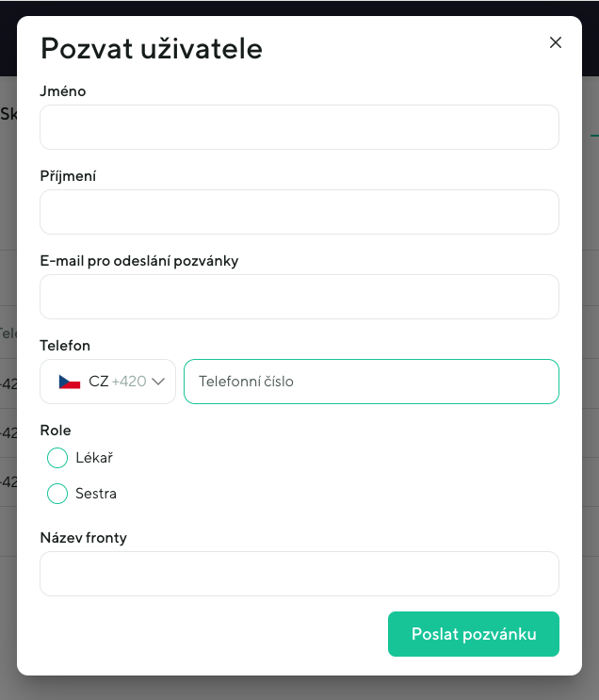
Task: Click the Příjmení field label
Action: (68, 176)
